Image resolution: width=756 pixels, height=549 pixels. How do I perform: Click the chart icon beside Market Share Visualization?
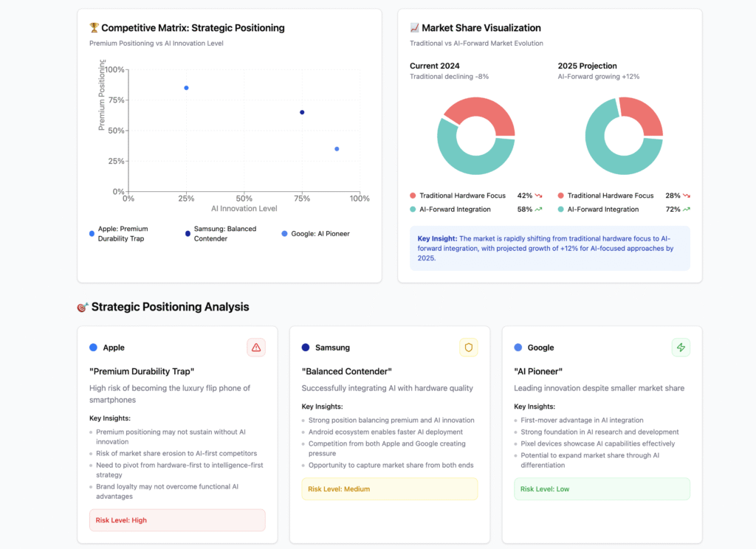[414, 28]
